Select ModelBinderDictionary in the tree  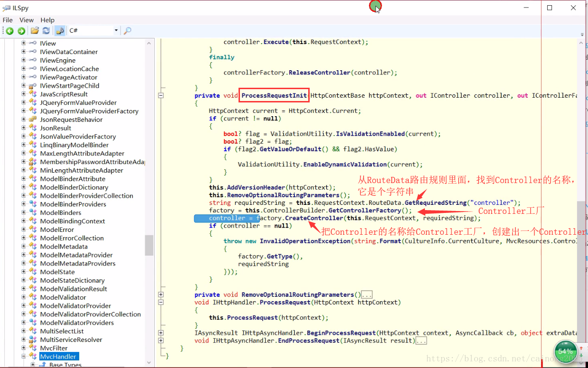[x=74, y=187]
